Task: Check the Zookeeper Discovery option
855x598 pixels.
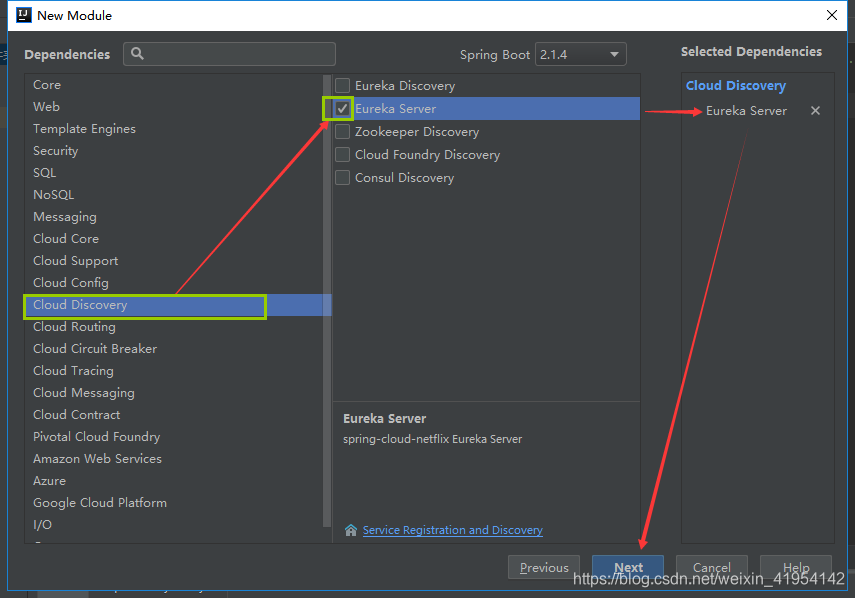Action: (342, 131)
